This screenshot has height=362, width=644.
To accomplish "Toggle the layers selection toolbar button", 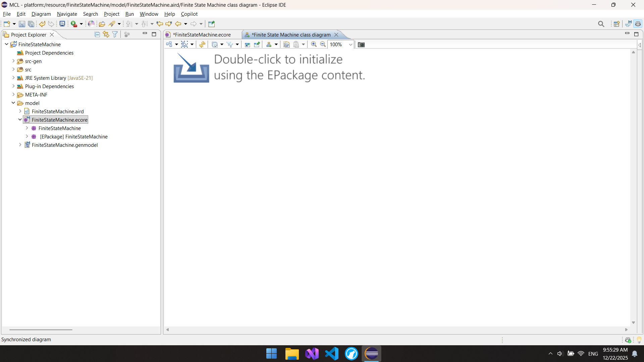I will tap(215, 44).
